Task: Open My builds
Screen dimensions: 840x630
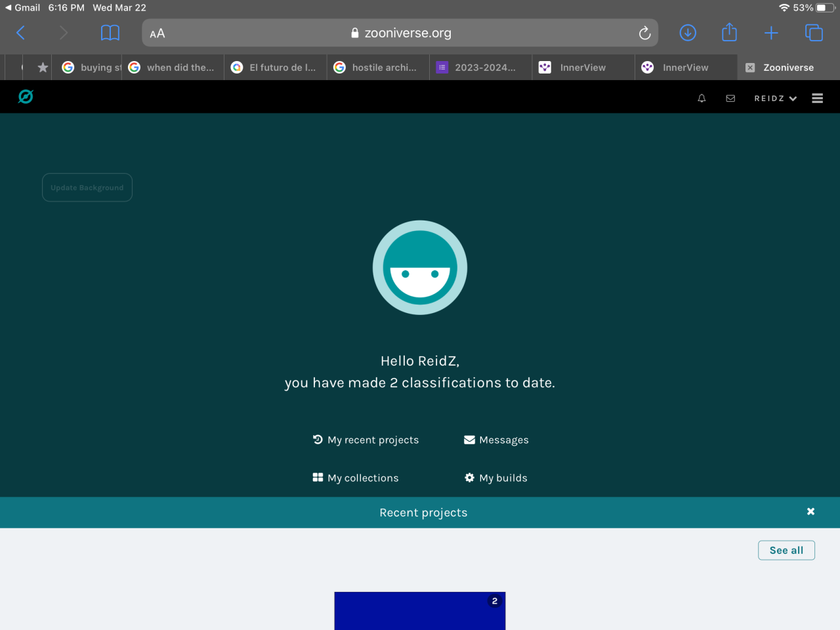Action: (x=495, y=478)
